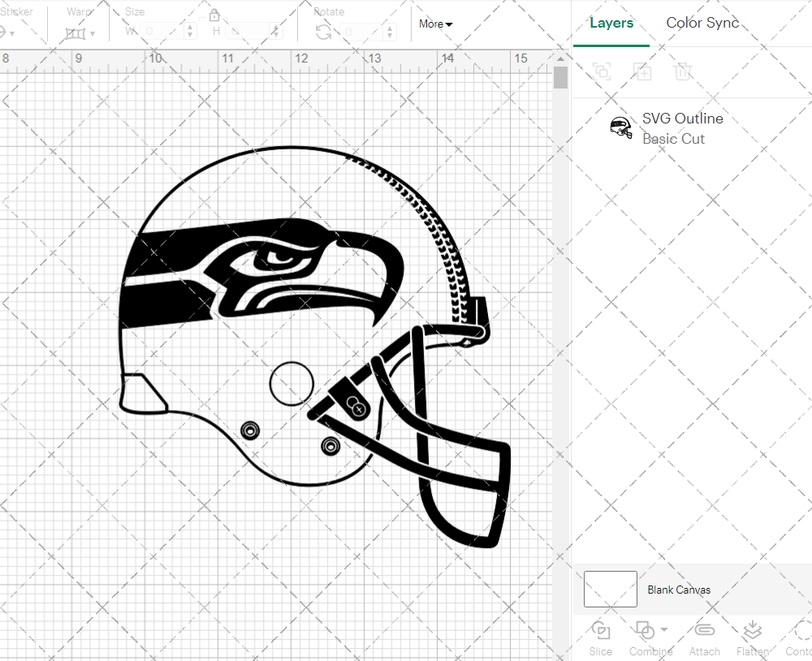The width and height of the screenshot is (812, 661).
Task: Open the Sticker dropdown arrow
Action: tap(12, 34)
